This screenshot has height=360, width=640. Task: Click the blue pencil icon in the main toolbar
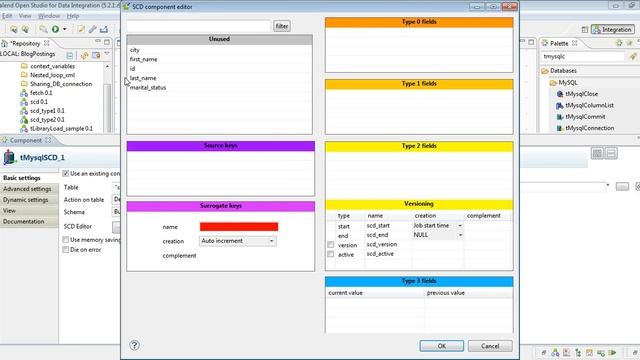(x=92, y=29)
